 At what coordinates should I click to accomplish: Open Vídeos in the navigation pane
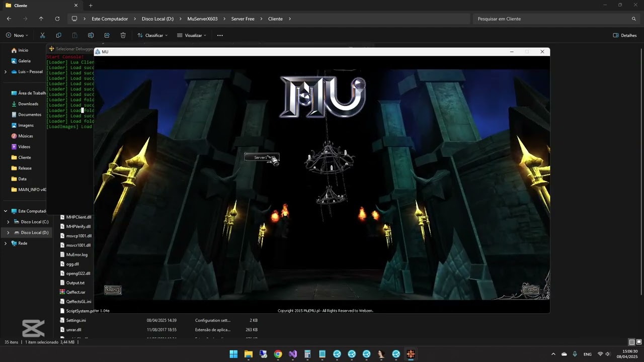tap(24, 147)
